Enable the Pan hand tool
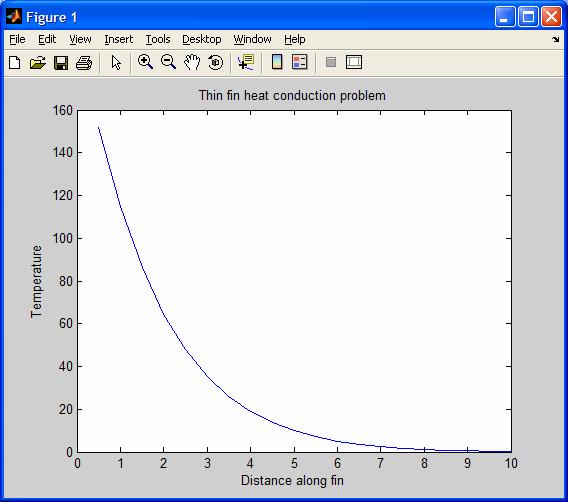This screenshot has width=568, height=502. tap(192, 62)
